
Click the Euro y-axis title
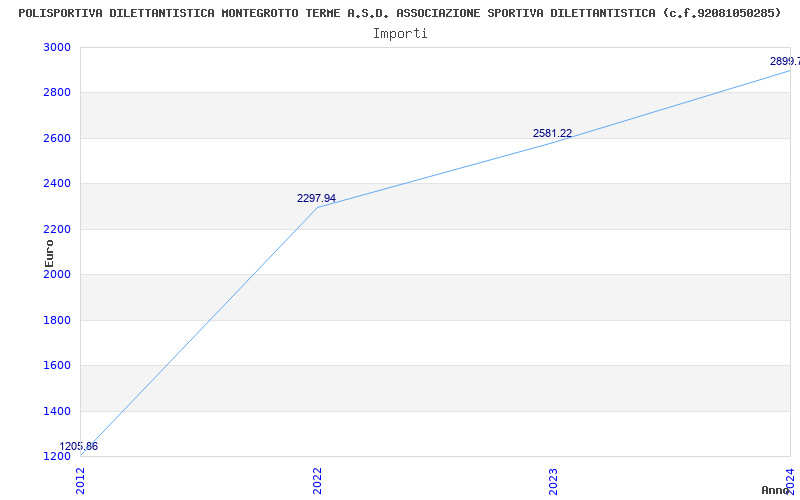[x=49, y=253]
